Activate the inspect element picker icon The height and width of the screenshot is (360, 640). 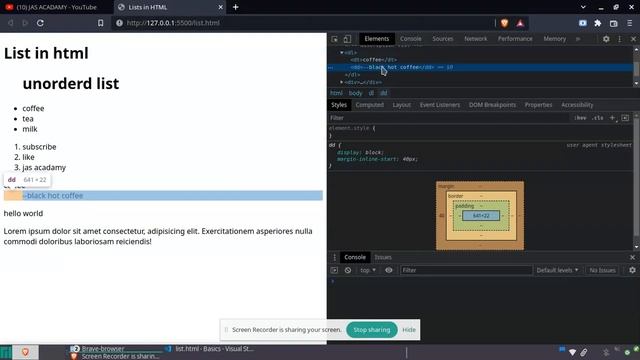pyautogui.click(x=334, y=39)
